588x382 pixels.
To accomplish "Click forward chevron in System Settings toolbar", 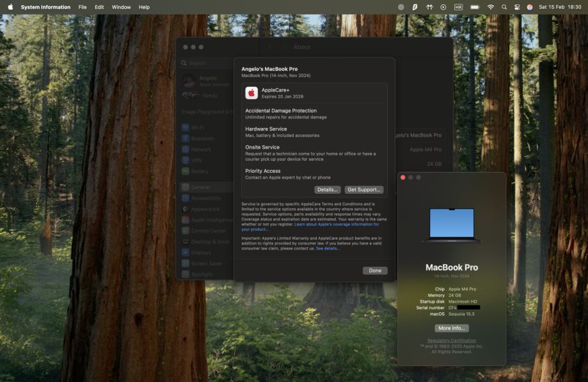I will (x=284, y=47).
